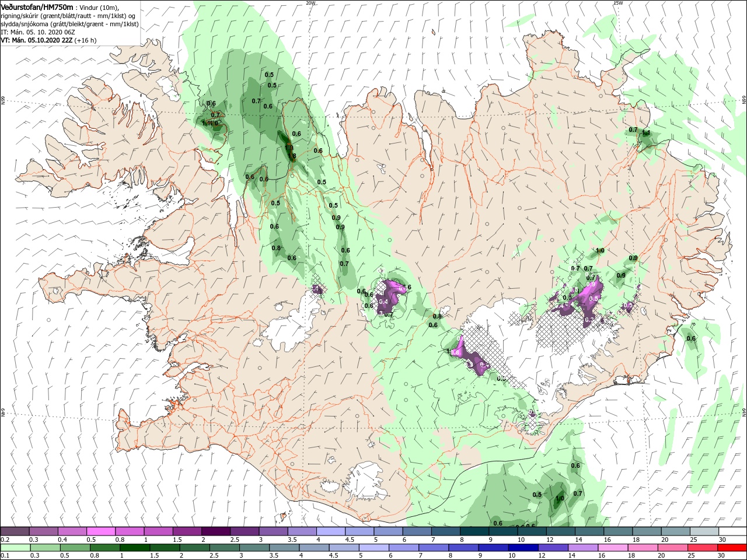
Task: Pick the red 25 swatch in the lower legend
Action: point(702,548)
